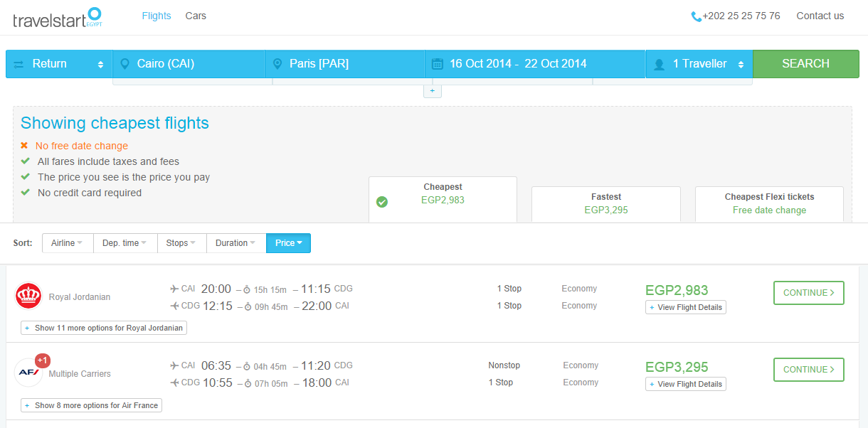The width and height of the screenshot is (868, 428).
Task: Open the Cars tab
Action: click(196, 16)
